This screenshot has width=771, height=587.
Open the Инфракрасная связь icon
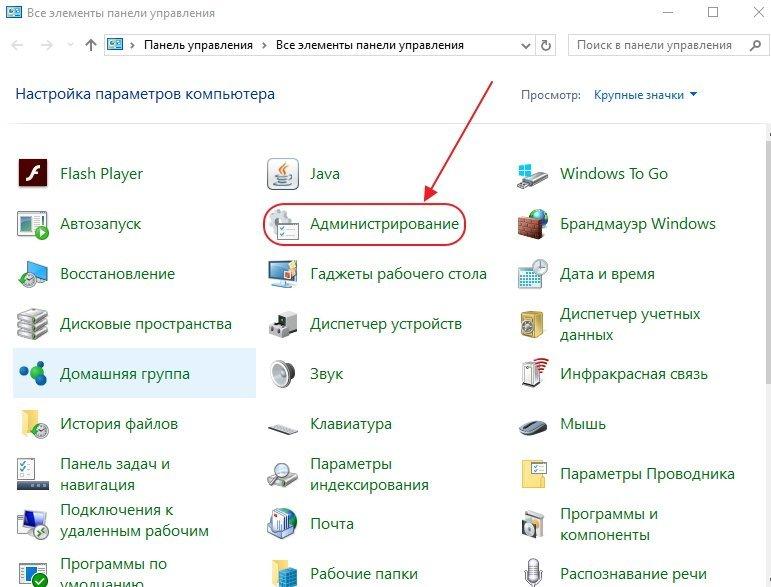pos(534,374)
